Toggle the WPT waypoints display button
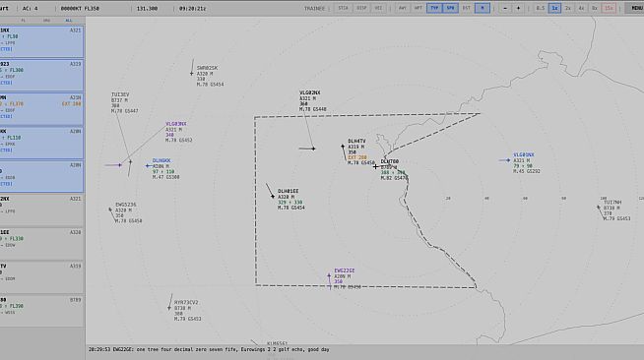Image resolution: width=644 pixels, height=360 pixels. pos(419,8)
